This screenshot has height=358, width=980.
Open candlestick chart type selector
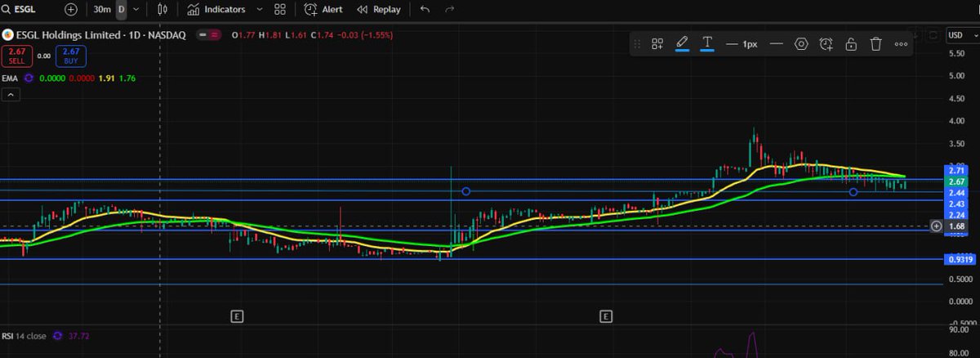click(x=162, y=10)
